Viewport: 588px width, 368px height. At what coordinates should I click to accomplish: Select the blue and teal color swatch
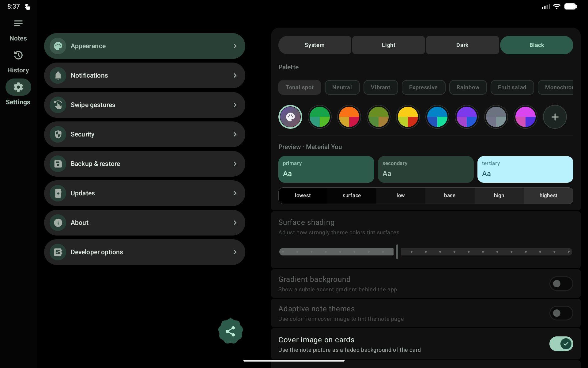coord(437,117)
